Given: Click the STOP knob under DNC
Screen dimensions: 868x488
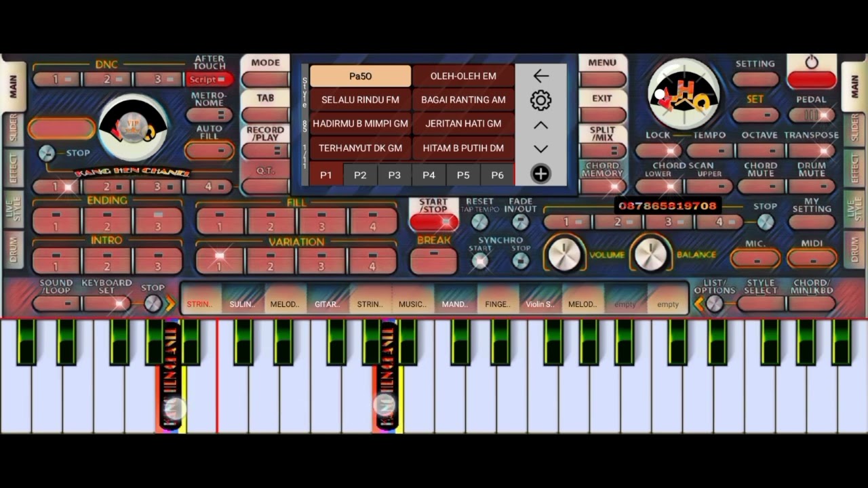Looking at the screenshot, I should coord(47,153).
